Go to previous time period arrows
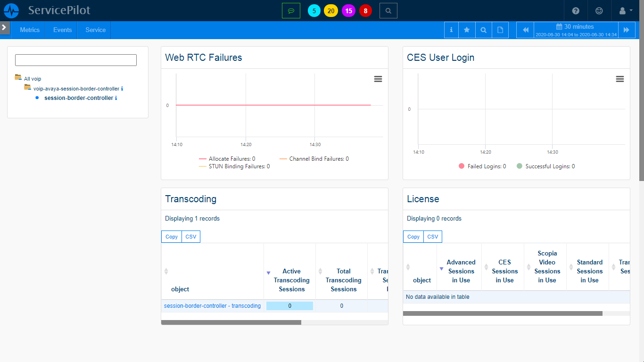644x362 pixels. [x=525, y=30]
